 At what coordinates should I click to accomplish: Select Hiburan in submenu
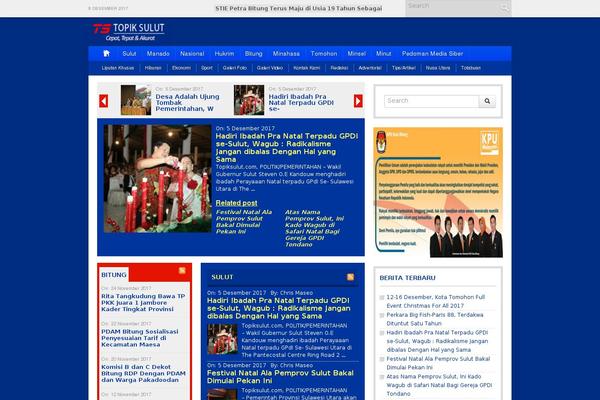click(x=153, y=68)
